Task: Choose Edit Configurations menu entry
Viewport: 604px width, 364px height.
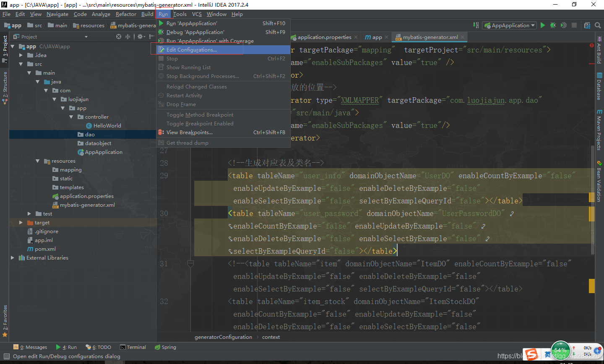Action: [x=223, y=50]
